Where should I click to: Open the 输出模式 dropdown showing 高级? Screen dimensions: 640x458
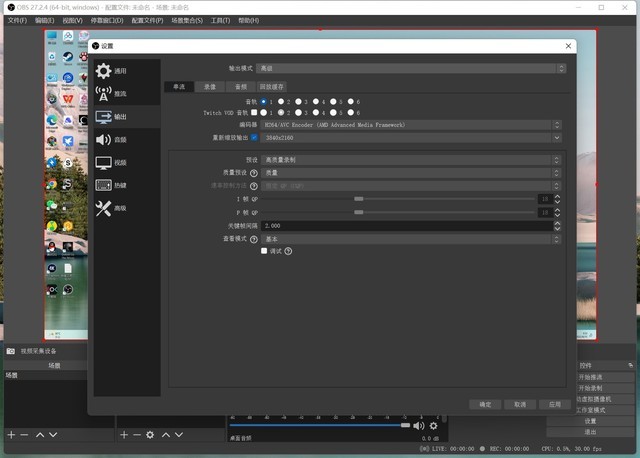[411, 69]
